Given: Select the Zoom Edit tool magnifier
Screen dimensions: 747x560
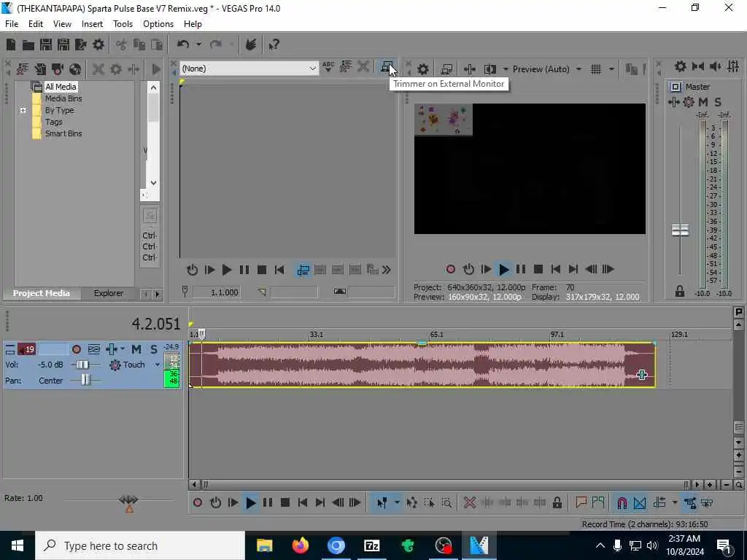Looking at the screenshot, I should (x=446, y=503).
